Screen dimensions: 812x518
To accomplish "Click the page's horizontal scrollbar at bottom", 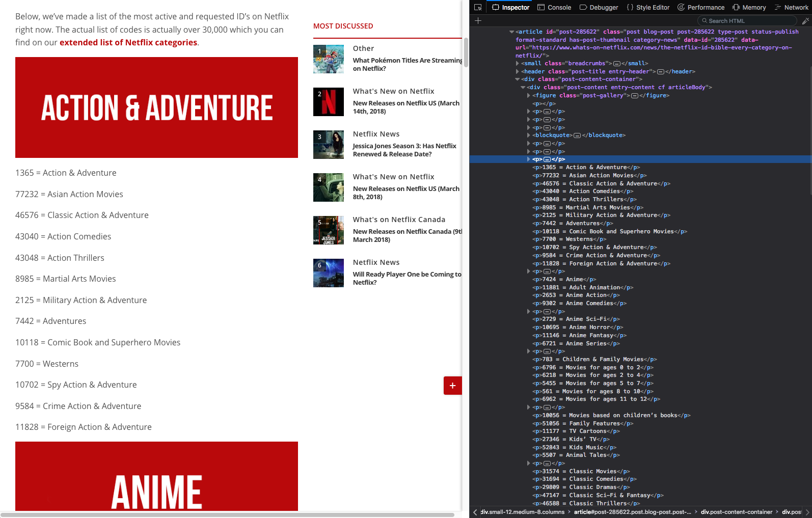I will coord(227,515).
